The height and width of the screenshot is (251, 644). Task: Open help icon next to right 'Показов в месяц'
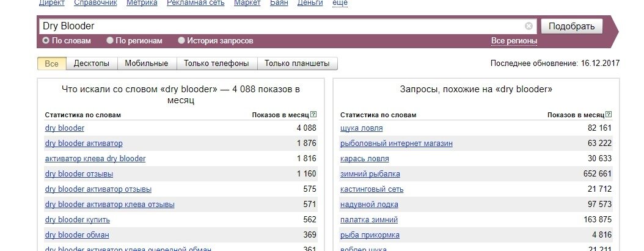click(609, 115)
